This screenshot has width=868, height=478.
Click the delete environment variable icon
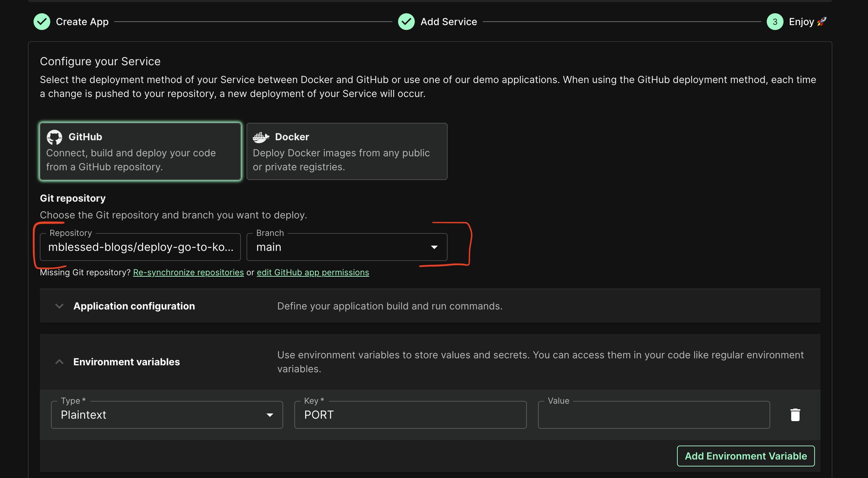[794, 414]
